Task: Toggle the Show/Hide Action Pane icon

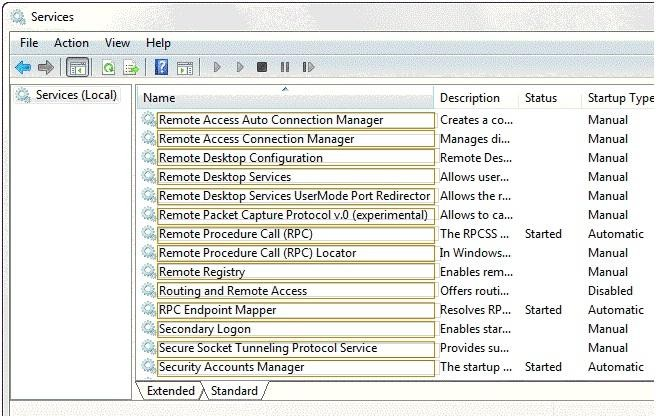Action: (x=185, y=67)
